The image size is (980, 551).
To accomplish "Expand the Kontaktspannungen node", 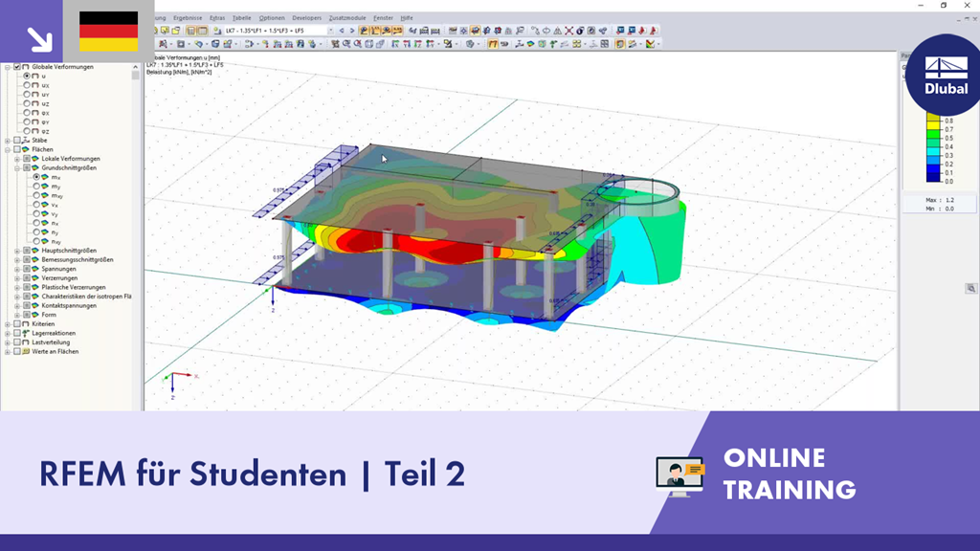I will pyautogui.click(x=17, y=305).
